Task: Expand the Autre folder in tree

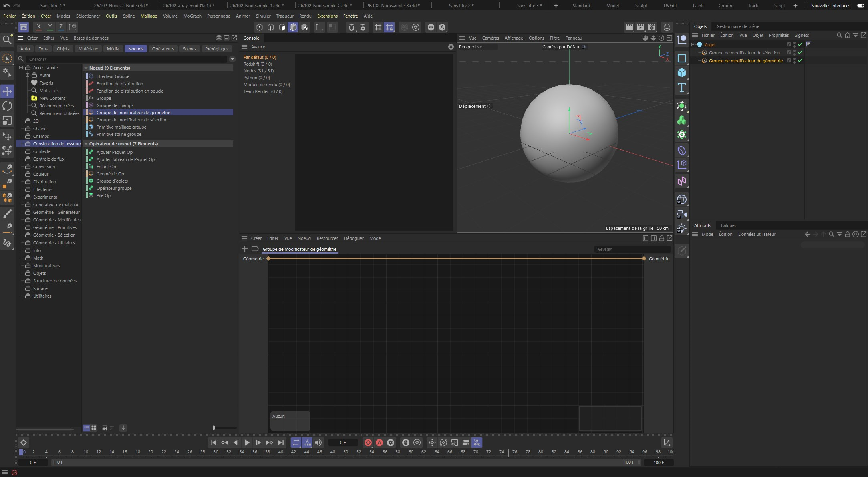Action: pyautogui.click(x=27, y=75)
